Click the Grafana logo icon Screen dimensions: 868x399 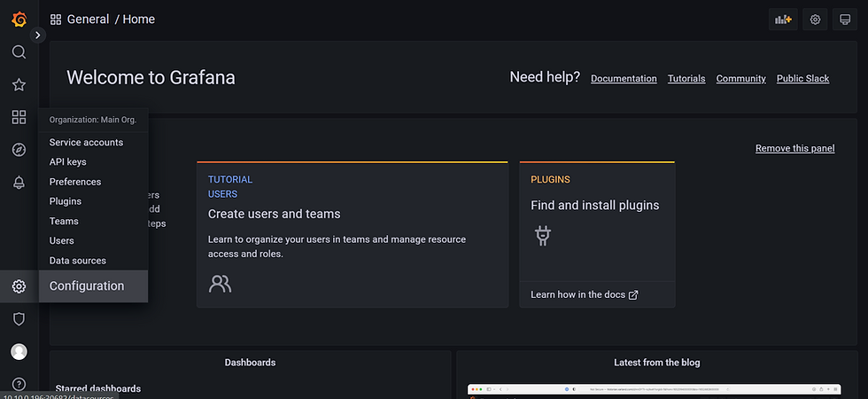click(x=19, y=20)
